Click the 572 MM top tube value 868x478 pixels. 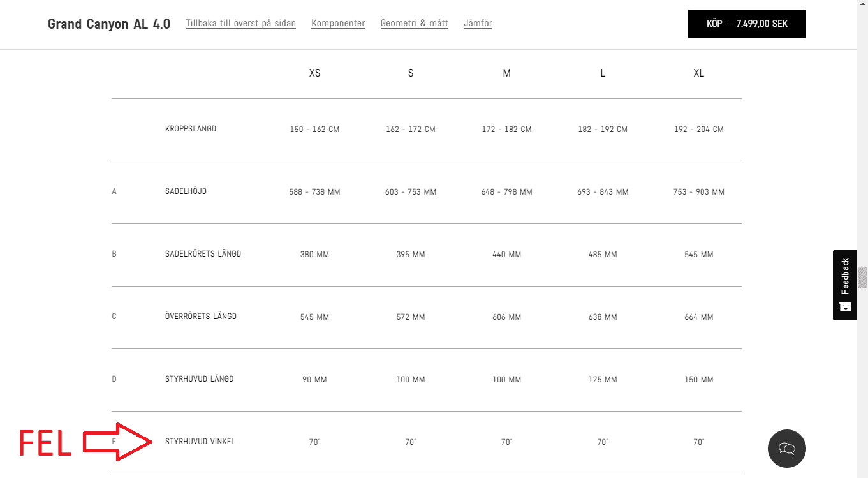coord(411,317)
